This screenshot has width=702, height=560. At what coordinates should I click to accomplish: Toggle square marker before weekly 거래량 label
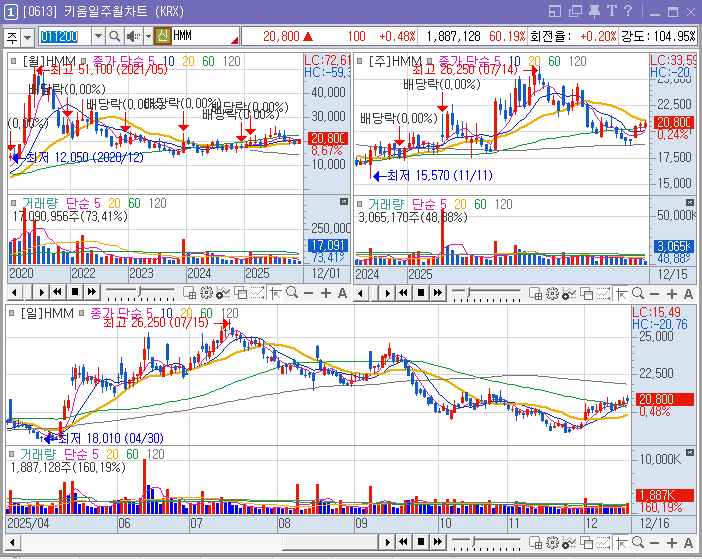tap(360, 204)
